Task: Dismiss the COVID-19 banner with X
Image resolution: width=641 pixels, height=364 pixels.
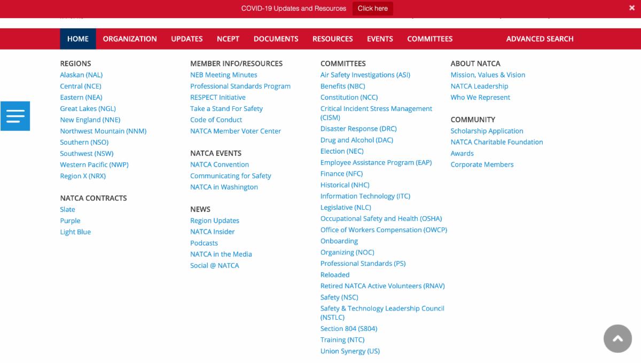Action: click(x=632, y=8)
